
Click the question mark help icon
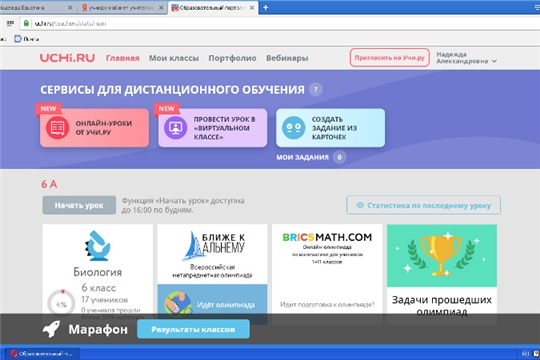(316, 90)
